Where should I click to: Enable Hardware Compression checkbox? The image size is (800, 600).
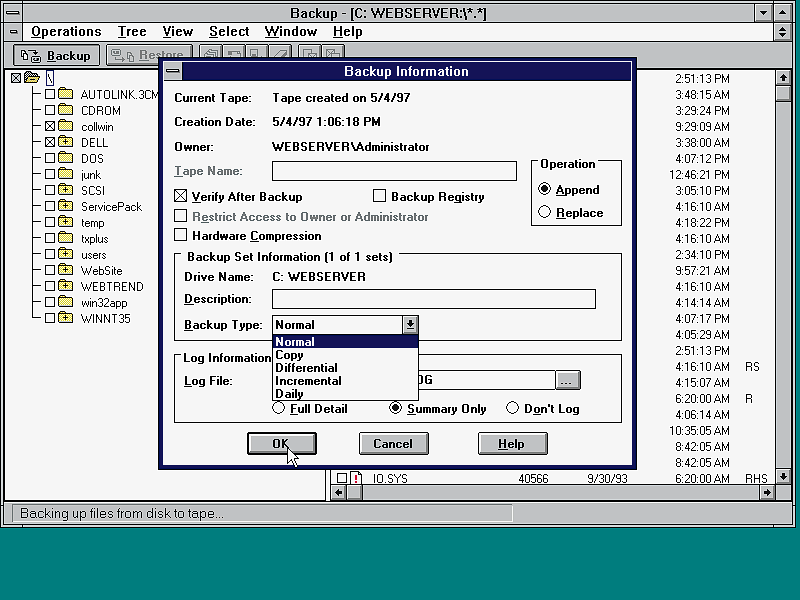pos(181,236)
